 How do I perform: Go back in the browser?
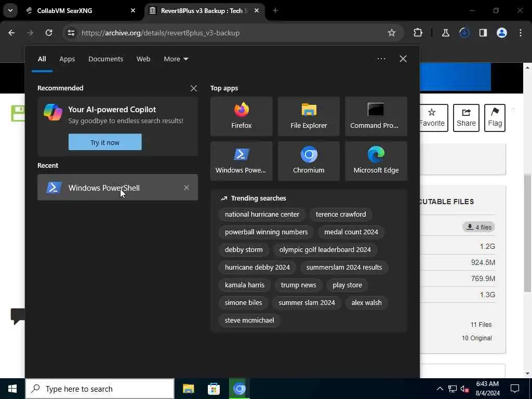point(11,33)
